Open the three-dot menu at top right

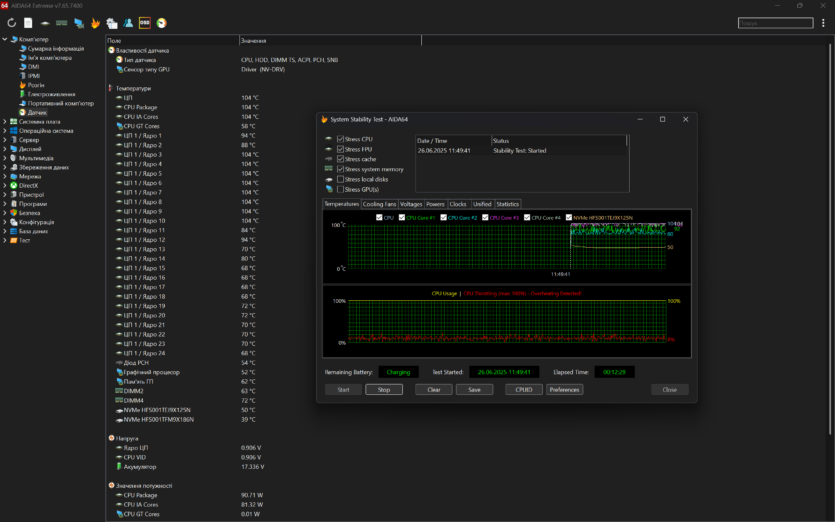(x=823, y=23)
